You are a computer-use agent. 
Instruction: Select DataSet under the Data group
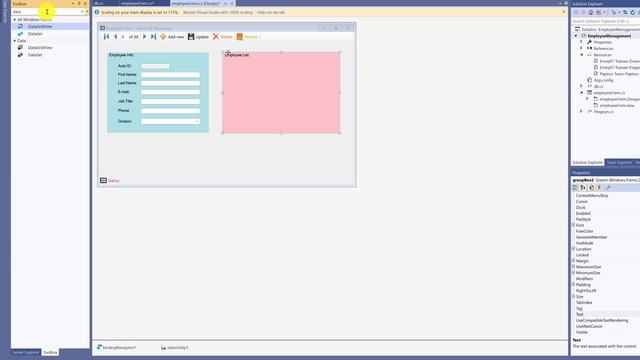coord(50,55)
